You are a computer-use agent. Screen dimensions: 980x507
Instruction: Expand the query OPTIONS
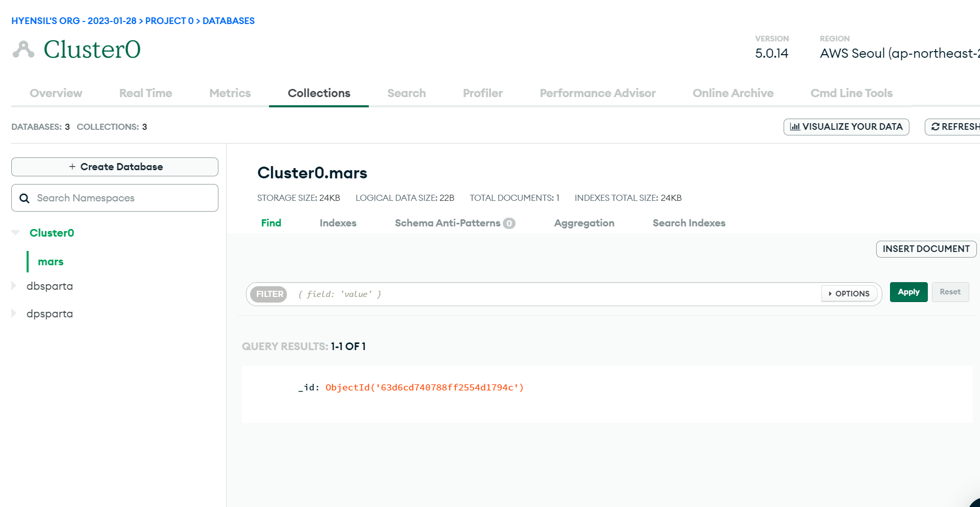click(849, 294)
